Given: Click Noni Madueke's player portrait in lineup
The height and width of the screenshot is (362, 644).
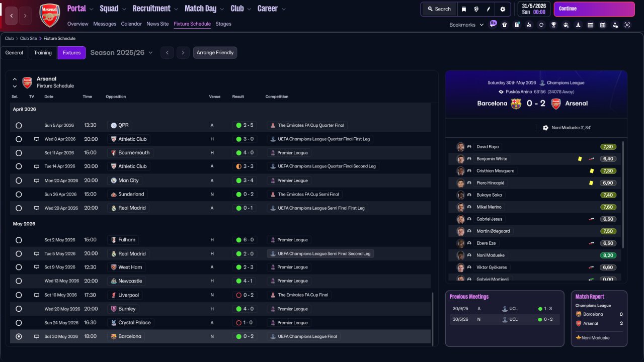Looking at the screenshot, I should coord(460,255).
